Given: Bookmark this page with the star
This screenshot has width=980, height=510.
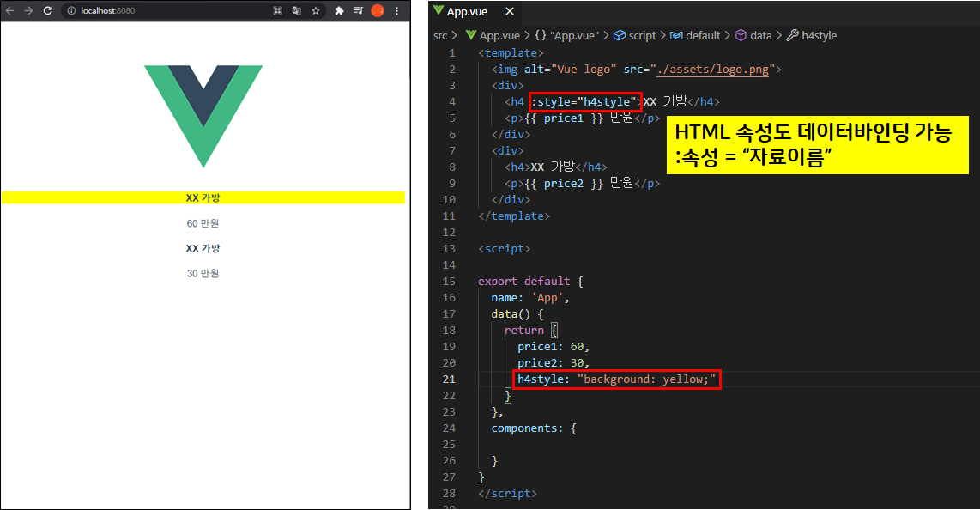Looking at the screenshot, I should pos(316,10).
